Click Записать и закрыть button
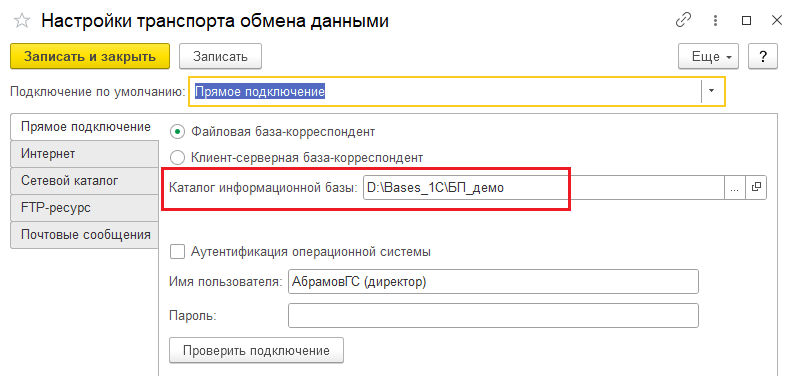 click(x=90, y=56)
